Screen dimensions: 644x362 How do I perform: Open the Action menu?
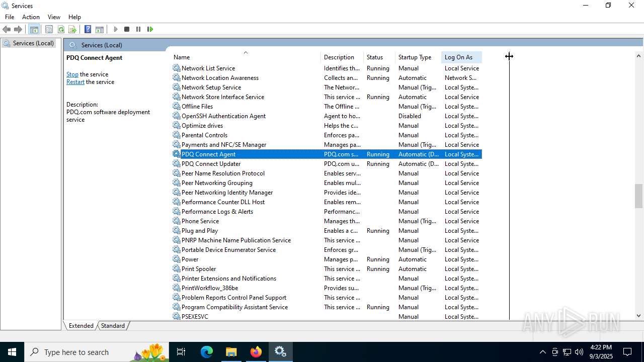(x=31, y=17)
